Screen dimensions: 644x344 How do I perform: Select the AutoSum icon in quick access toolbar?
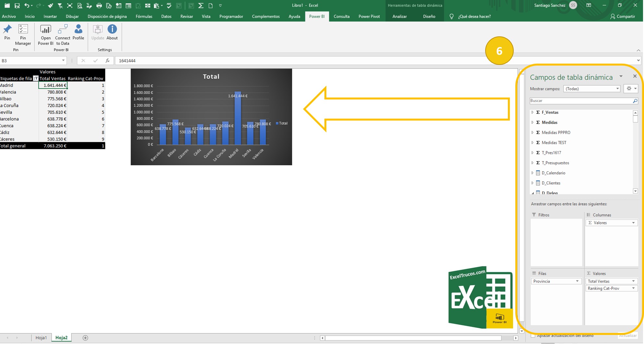tap(201, 5)
